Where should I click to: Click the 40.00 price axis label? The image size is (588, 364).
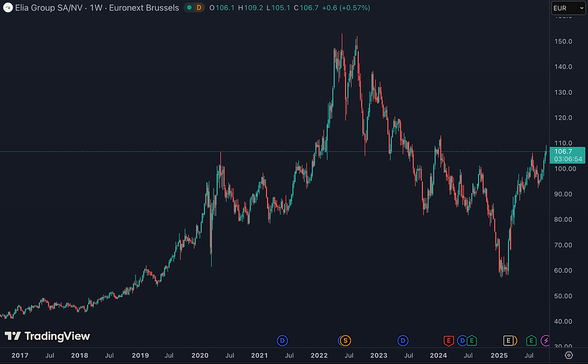pos(563,321)
